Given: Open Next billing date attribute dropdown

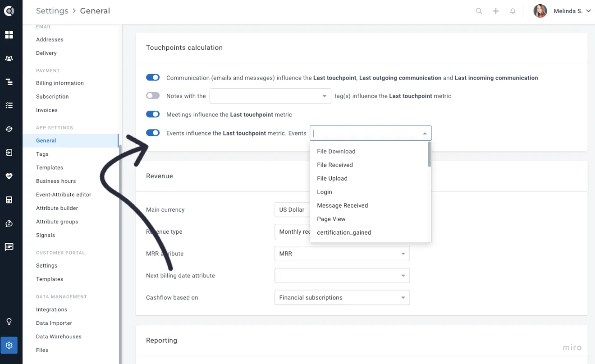Looking at the screenshot, I should 342,276.
